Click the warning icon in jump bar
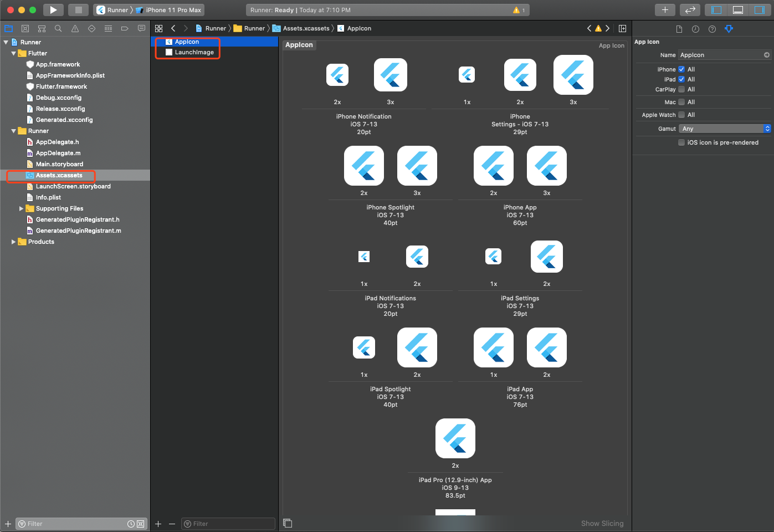This screenshot has height=532, width=774. click(598, 28)
